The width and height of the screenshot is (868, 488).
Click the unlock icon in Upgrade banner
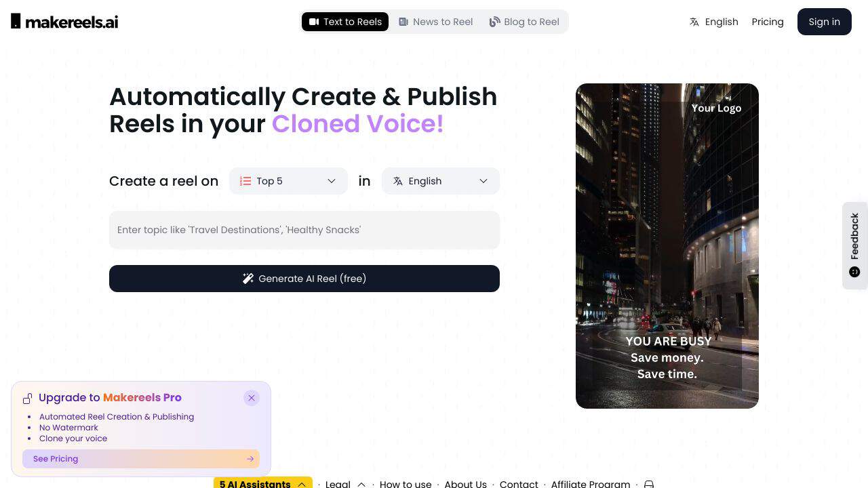pyautogui.click(x=28, y=398)
